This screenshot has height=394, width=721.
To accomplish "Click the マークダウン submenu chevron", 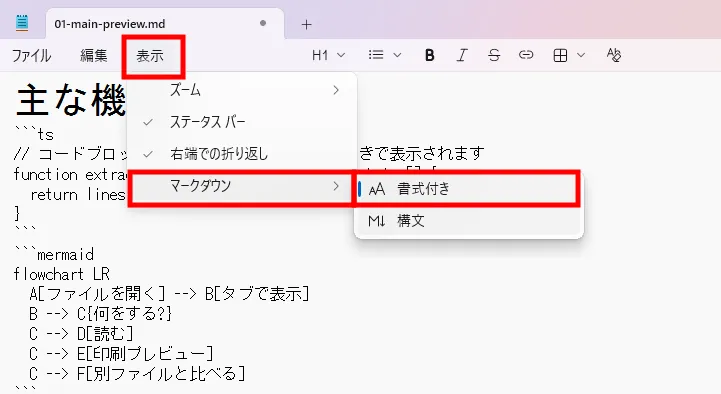I will click(336, 186).
